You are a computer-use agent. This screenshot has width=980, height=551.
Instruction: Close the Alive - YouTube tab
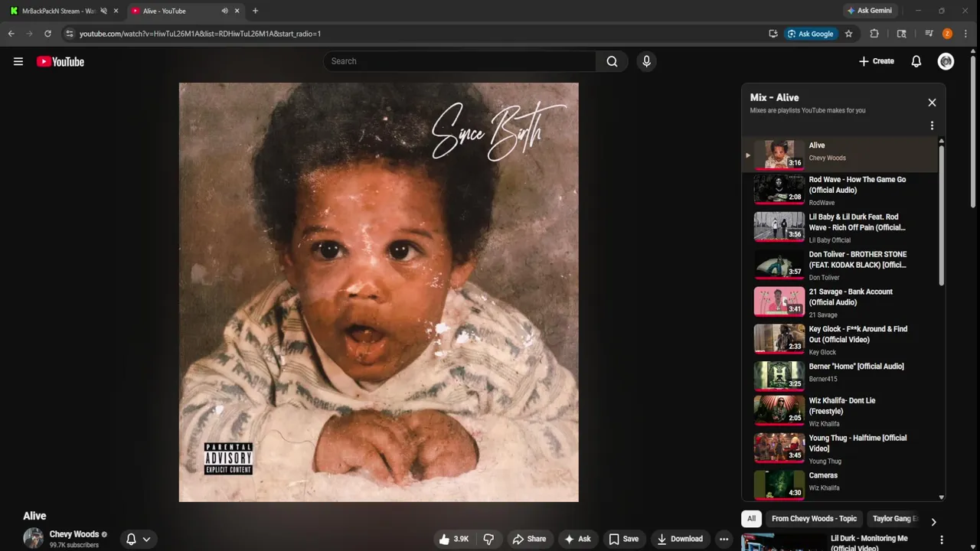point(237,11)
